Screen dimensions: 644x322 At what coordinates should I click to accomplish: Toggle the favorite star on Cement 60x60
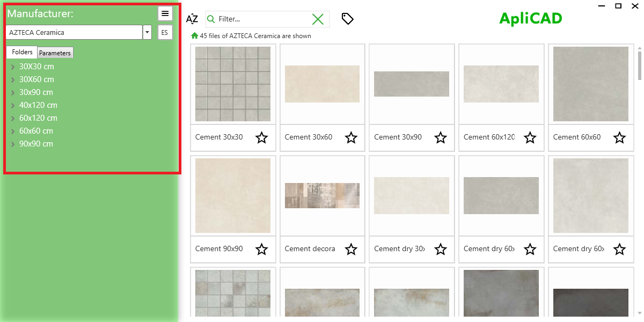(x=619, y=138)
